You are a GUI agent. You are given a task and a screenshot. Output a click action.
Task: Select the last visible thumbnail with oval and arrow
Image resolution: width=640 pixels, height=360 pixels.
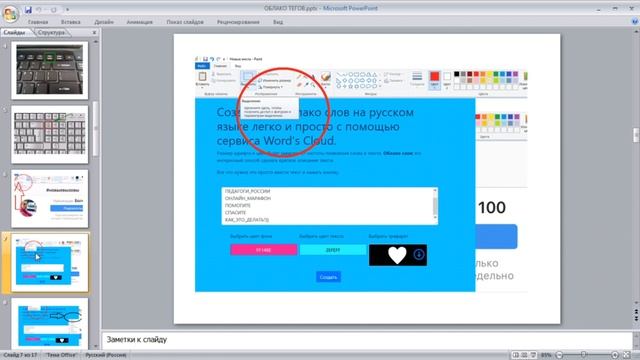coord(49,323)
